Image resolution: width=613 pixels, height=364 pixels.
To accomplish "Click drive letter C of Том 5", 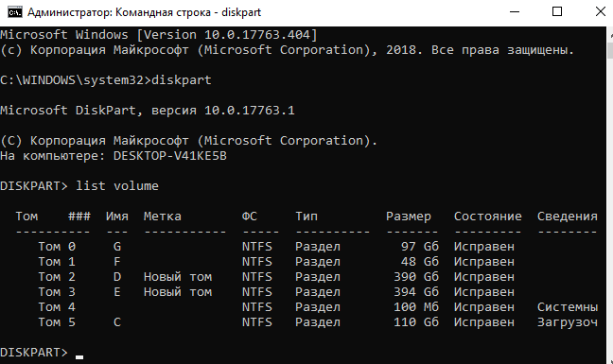I will point(117,322).
